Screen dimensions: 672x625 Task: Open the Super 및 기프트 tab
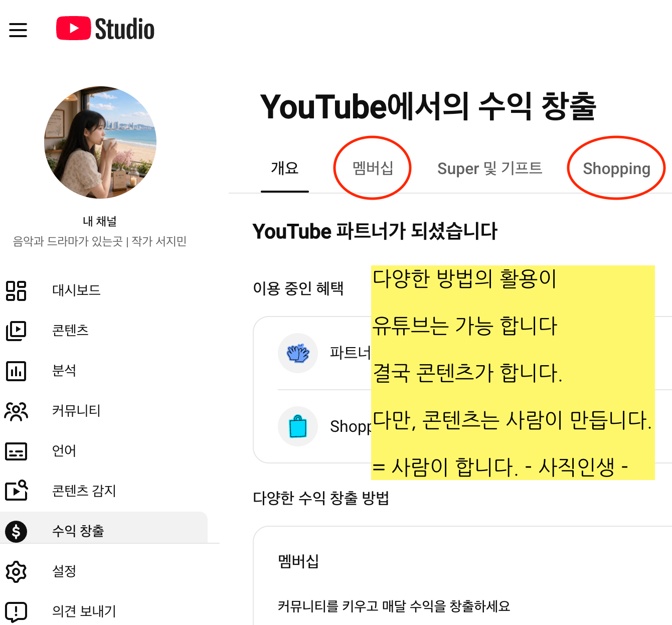point(489,168)
